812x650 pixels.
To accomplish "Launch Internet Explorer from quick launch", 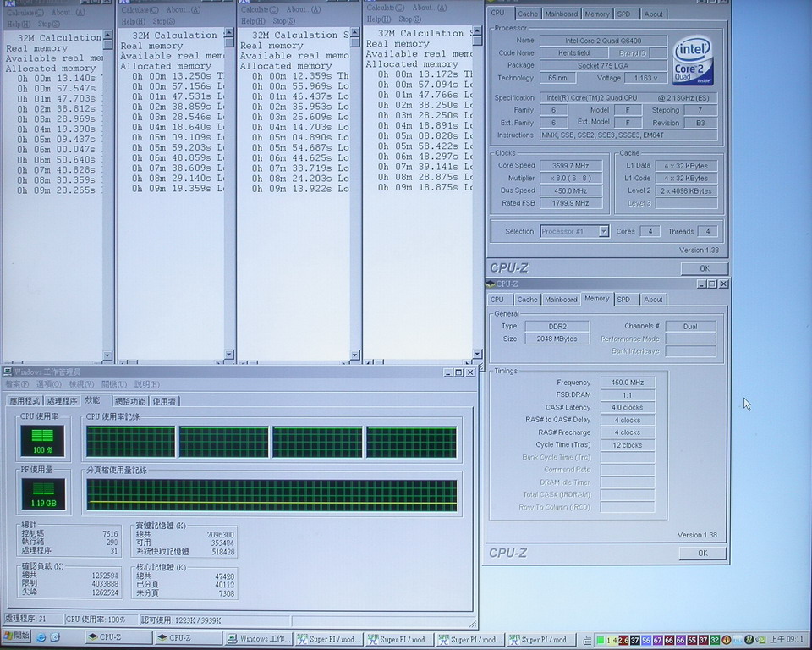I will pos(41,637).
